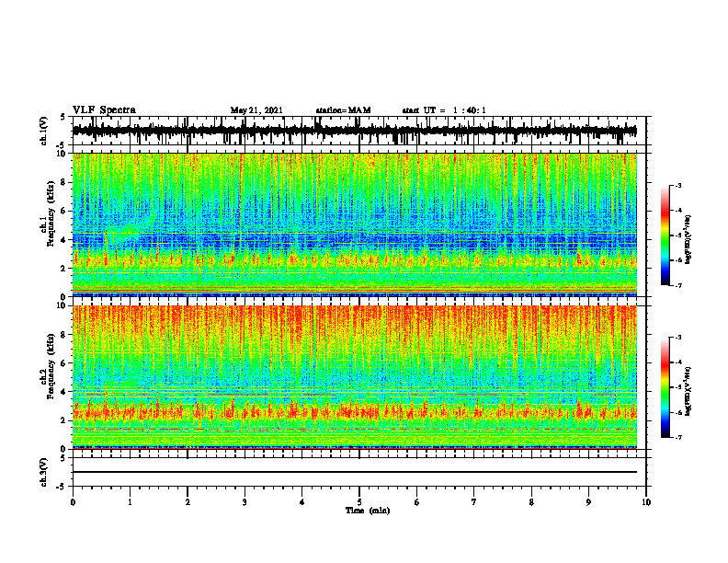Click the flat ch.3 voltage trace line
The image size is (728, 563).
point(355,472)
